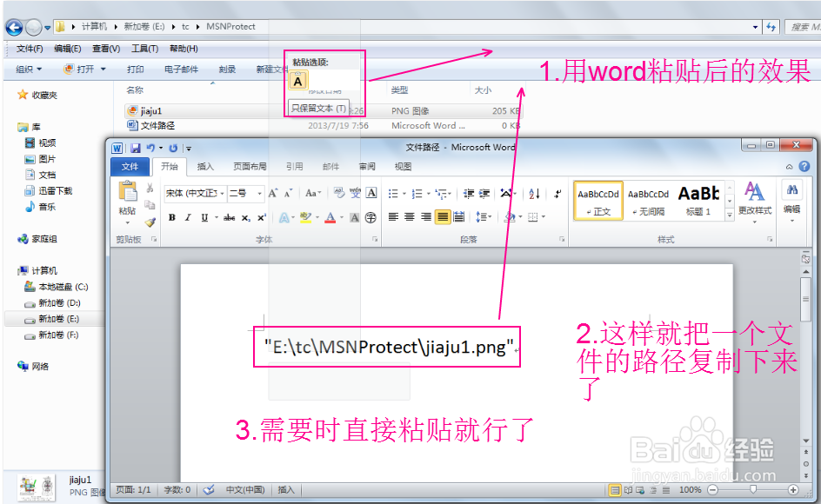The image size is (821, 504).
Task: Click the Format Painter brush icon
Action: [150, 222]
